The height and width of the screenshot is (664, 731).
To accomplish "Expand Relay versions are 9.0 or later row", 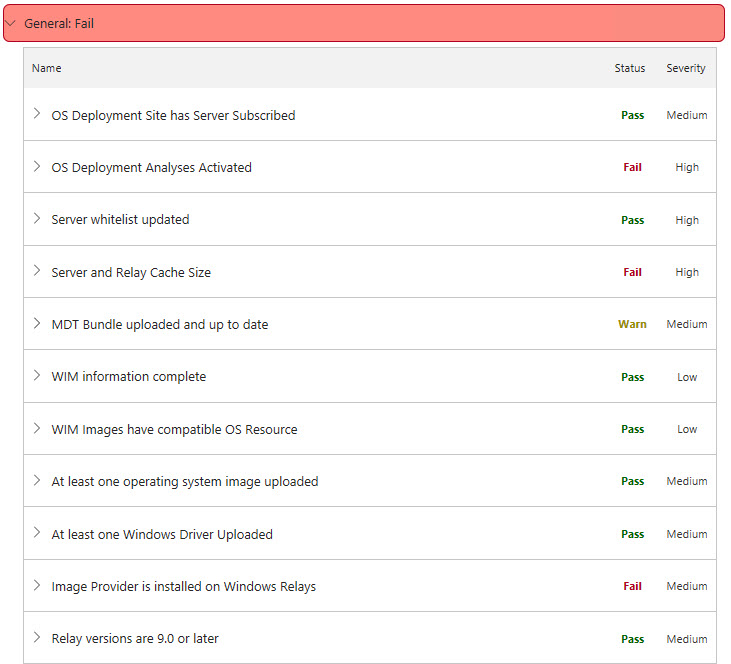I will pos(37,638).
